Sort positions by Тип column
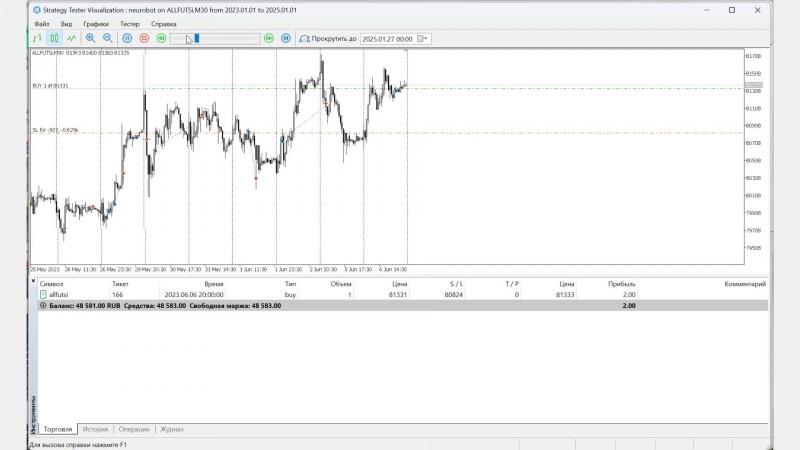800x450 pixels. [290, 284]
